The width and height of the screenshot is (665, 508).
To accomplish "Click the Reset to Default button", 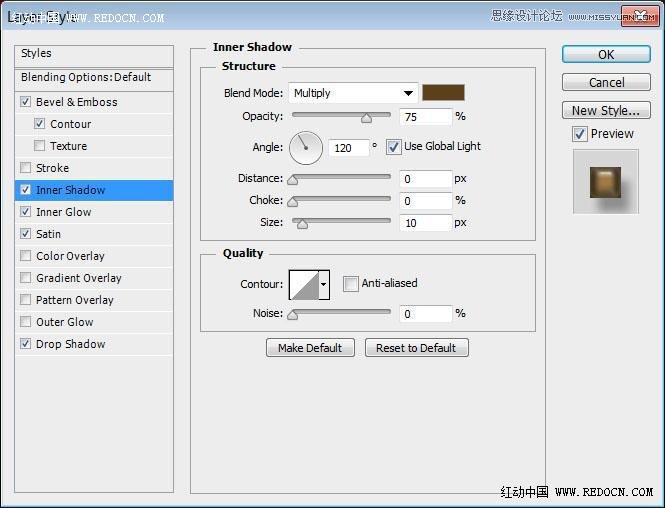I will click(416, 348).
